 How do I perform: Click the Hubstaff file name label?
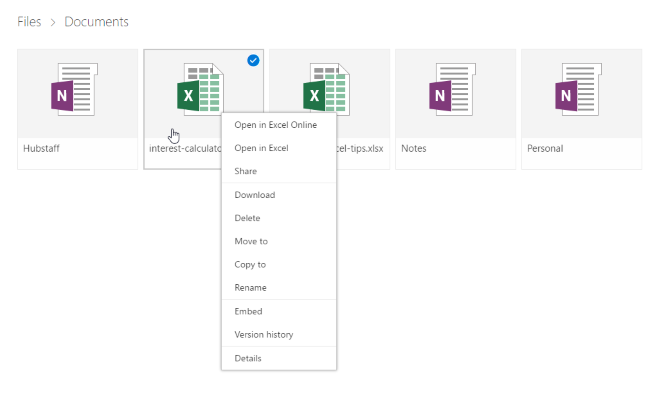coord(42,149)
